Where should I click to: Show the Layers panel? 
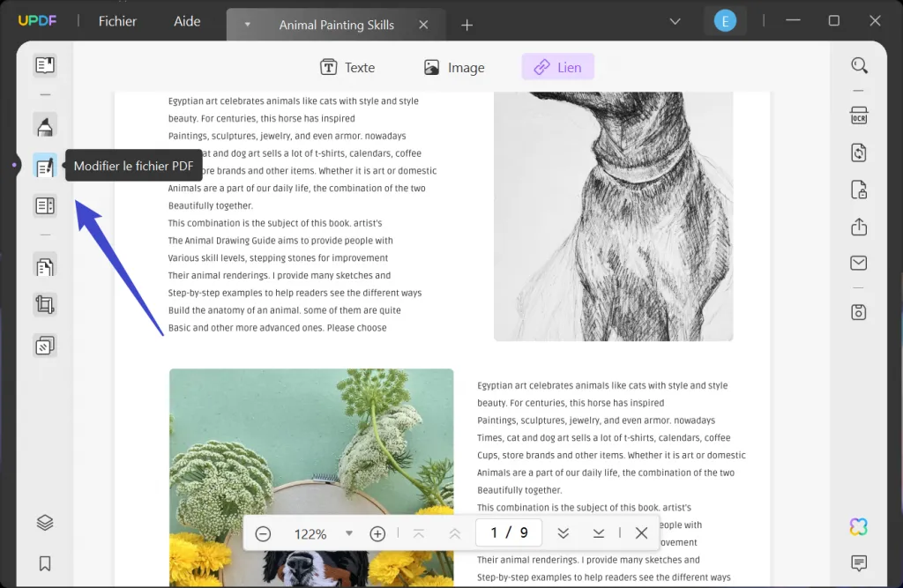click(45, 523)
